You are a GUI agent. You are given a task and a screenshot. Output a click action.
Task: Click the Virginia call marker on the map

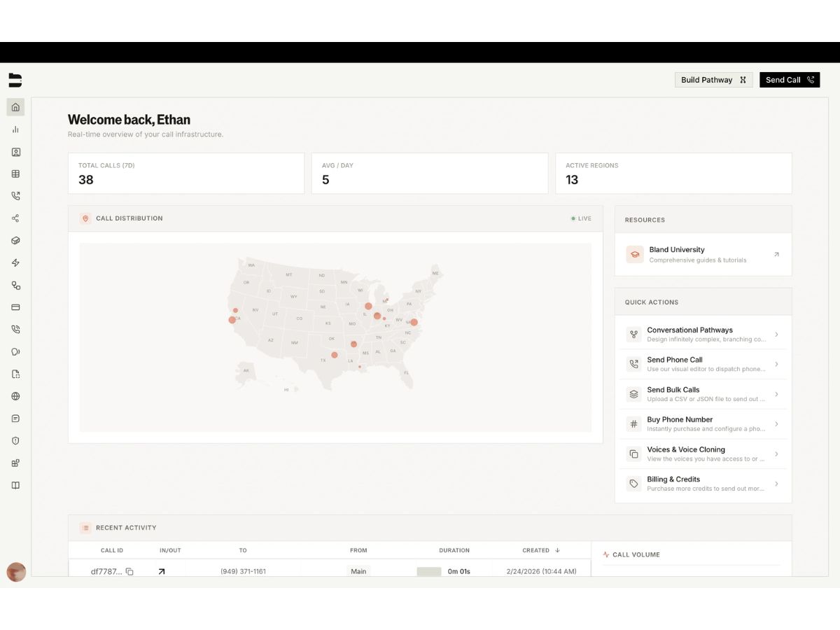click(x=414, y=322)
